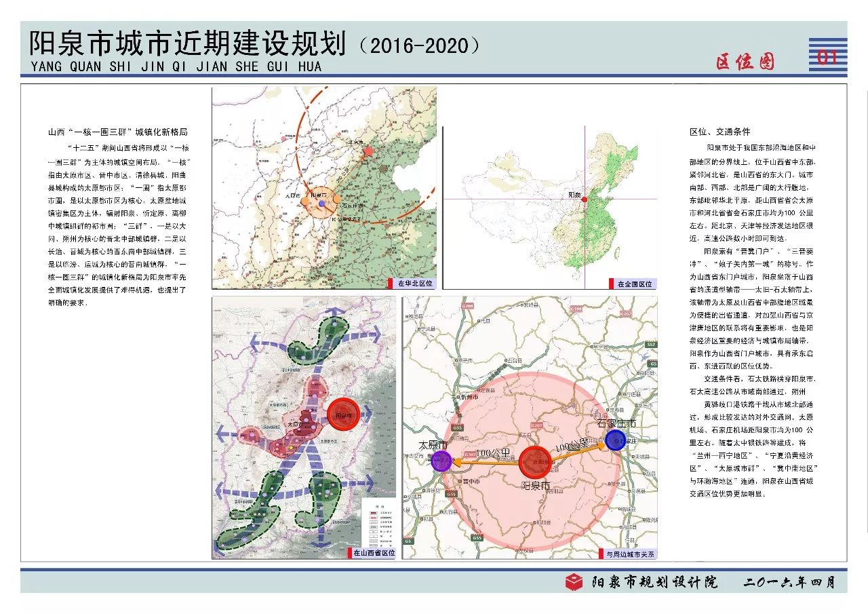Click the blue 石家庄市 circle marker
Screen dimensions: 868x614
click(x=616, y=440)
